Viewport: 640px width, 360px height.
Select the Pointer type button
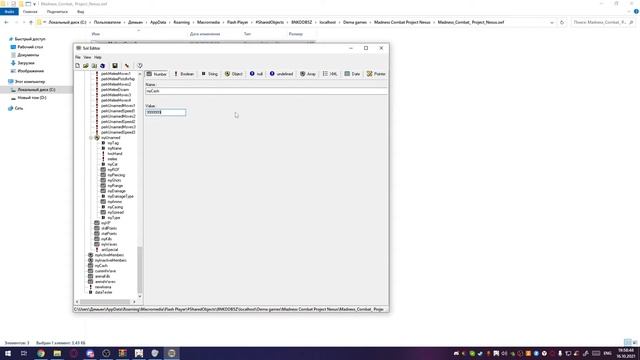[x=376, y=74]
